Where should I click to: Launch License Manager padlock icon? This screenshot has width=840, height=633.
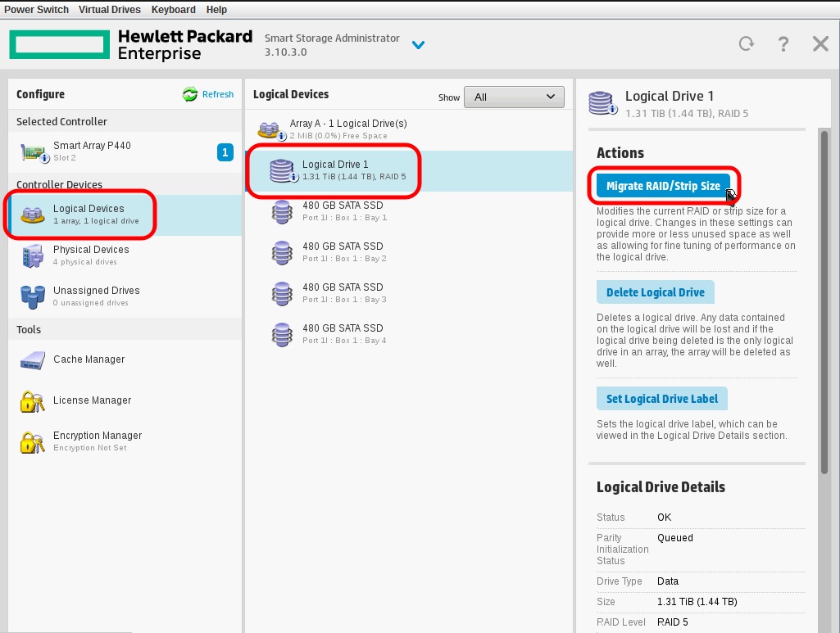[x=31, y=400]
